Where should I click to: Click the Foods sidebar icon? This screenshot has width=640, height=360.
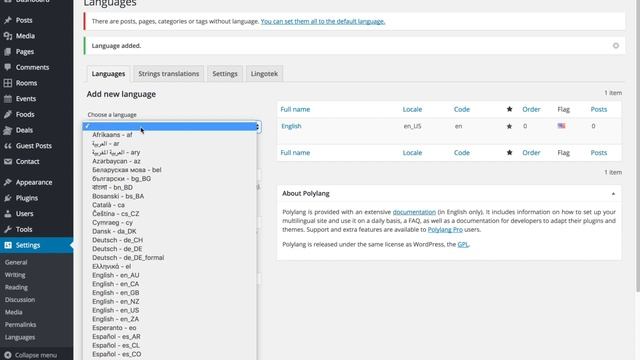click(8, 114)
